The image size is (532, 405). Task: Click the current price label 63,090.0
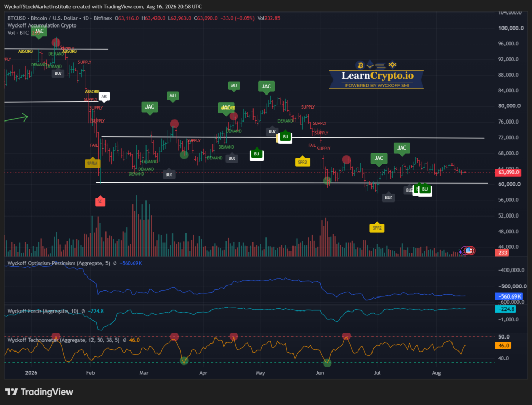[x=508, y=172]
